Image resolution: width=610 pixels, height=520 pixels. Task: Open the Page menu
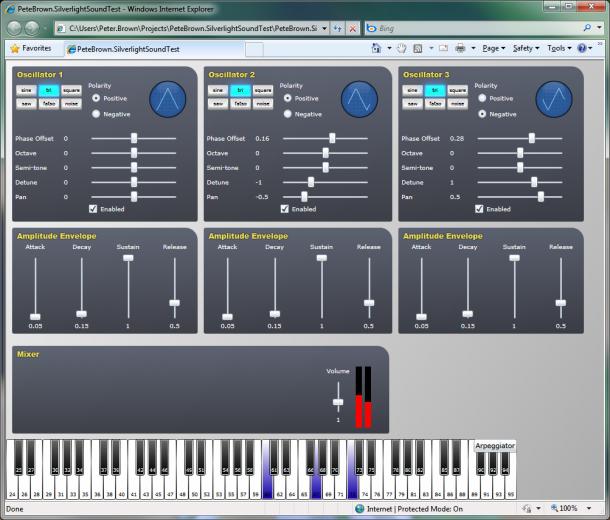point(493,48)
